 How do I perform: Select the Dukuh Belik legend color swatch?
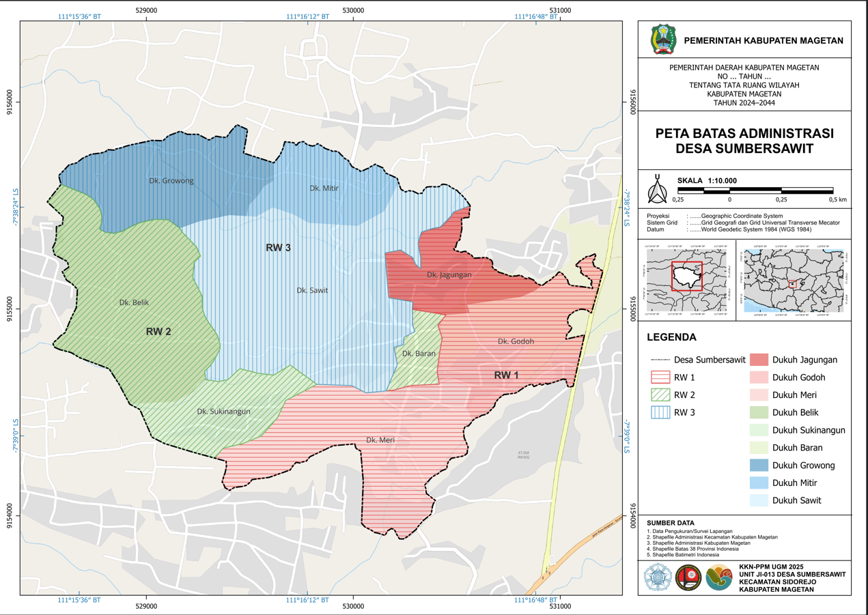point(759,412)
